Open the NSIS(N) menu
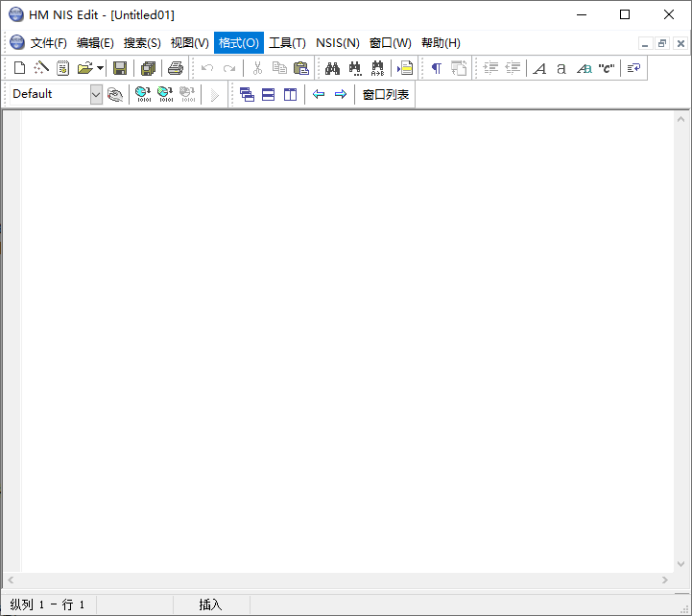This screenshot has height=616, width=692. (337, 42)
